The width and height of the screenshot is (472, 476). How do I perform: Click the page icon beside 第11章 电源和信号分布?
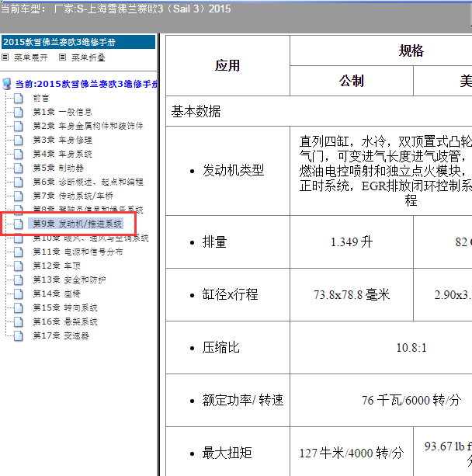18,252
